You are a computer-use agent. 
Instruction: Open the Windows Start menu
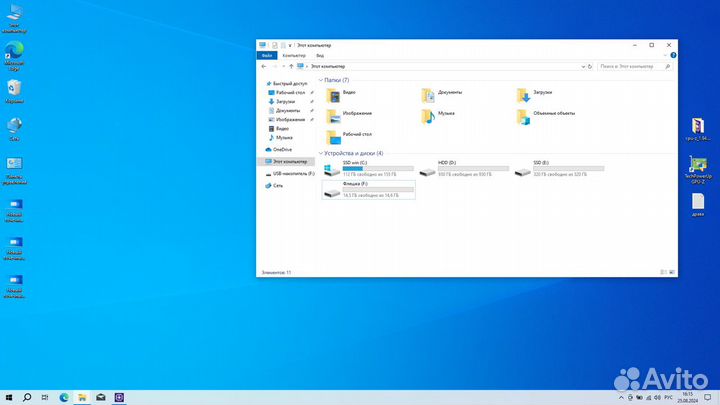pos(9,397)
